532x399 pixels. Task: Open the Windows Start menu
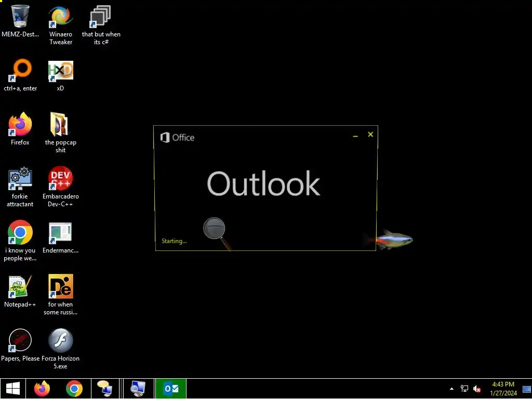click(12, 389)
